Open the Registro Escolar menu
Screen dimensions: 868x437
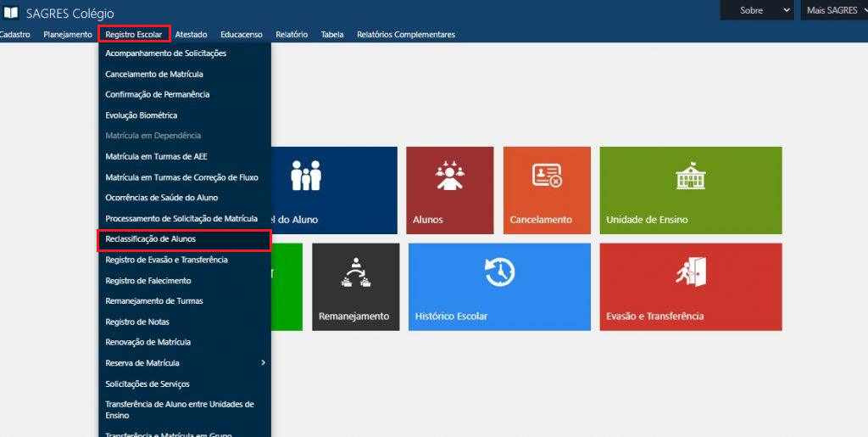click(x=134, y=35)
